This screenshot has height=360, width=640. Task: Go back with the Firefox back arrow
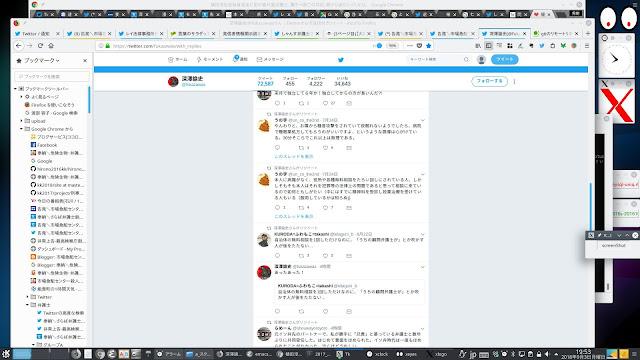(x=19, y=46)
